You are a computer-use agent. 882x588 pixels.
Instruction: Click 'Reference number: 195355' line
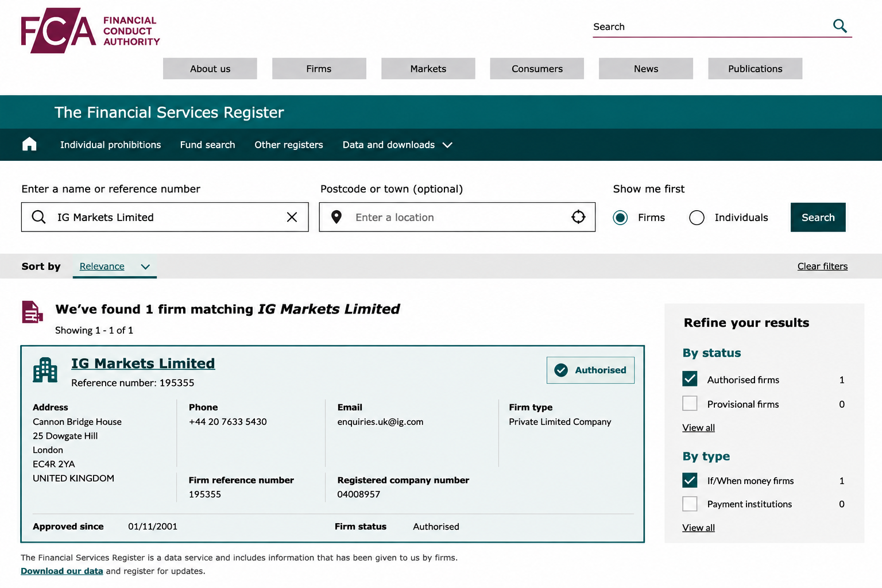[x=133, y=382]
